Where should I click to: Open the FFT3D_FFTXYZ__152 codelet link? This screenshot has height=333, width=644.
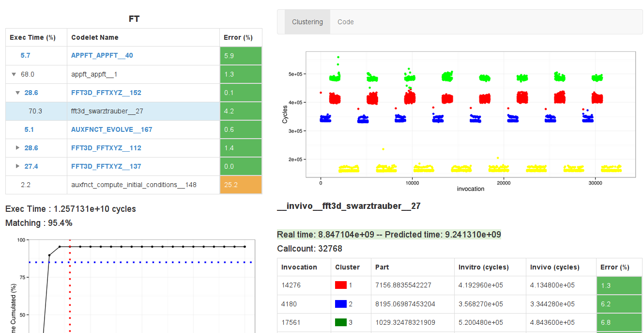[107, 93]
